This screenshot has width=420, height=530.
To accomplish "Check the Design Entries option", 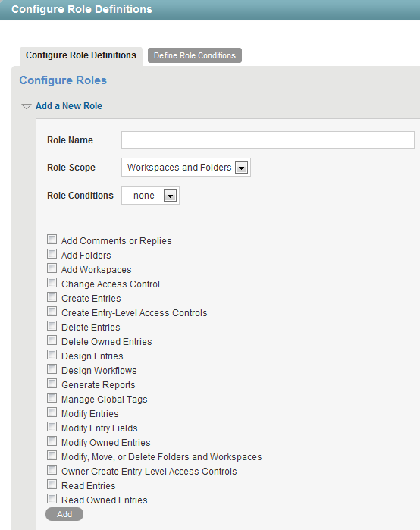I will point(52,355).
